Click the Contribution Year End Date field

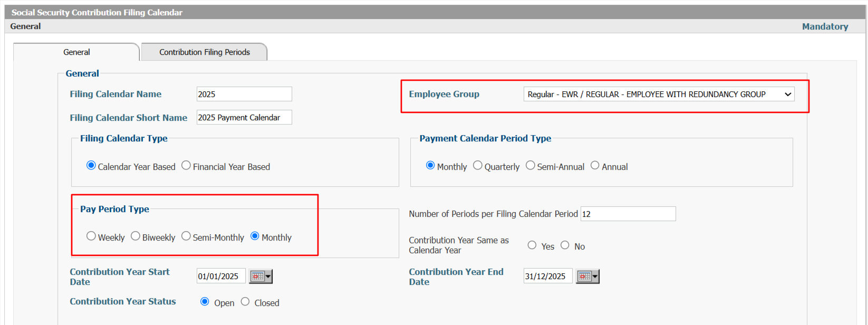click(548, 276)
